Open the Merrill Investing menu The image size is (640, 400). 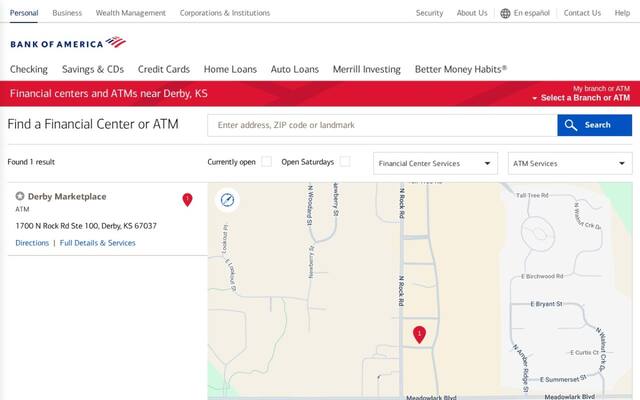coord(367,69)
